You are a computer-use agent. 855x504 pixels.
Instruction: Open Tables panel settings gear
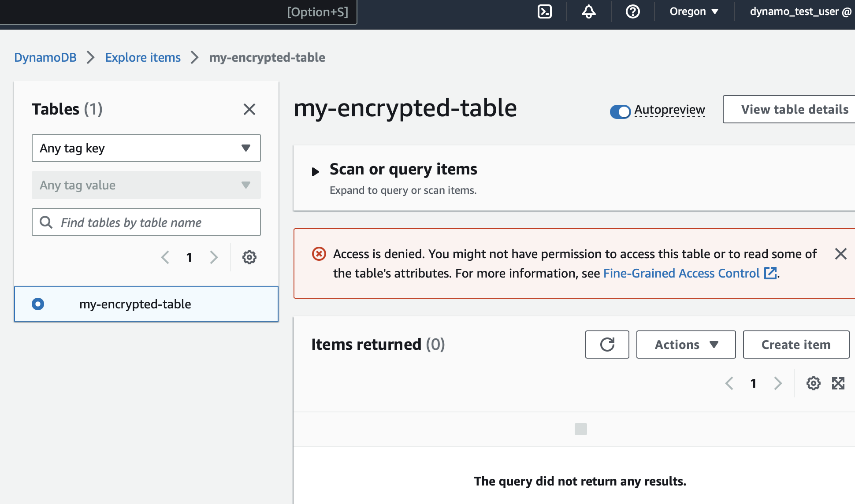[249, 257]
